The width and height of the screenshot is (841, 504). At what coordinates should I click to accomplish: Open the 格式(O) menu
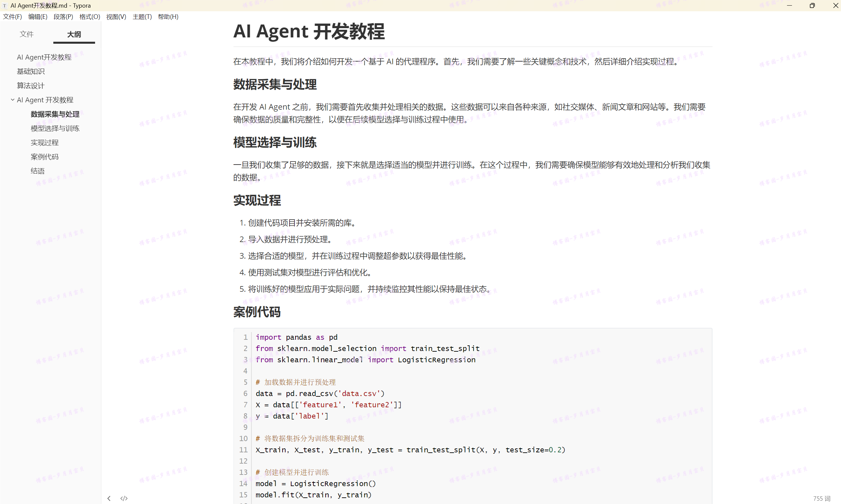[90, 17]
